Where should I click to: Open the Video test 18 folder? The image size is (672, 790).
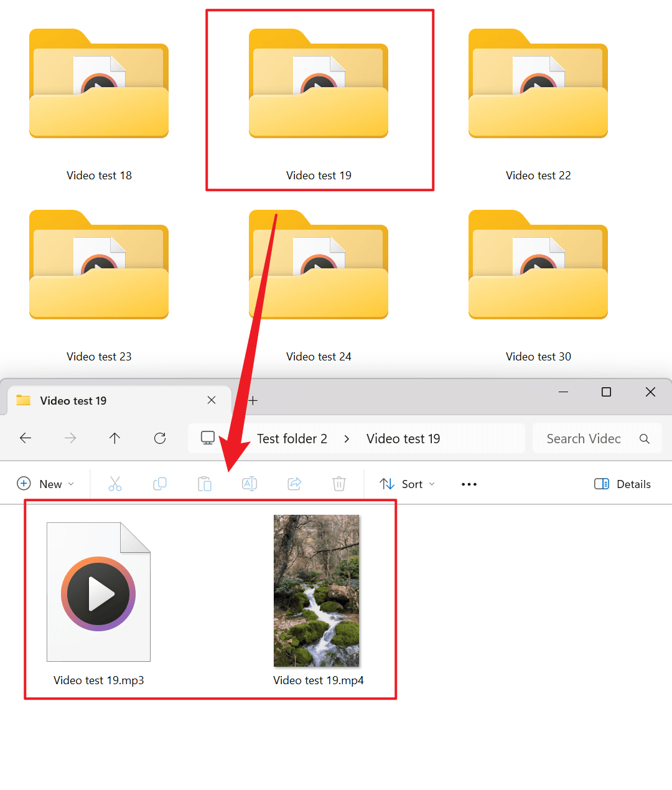click(99, 83)
